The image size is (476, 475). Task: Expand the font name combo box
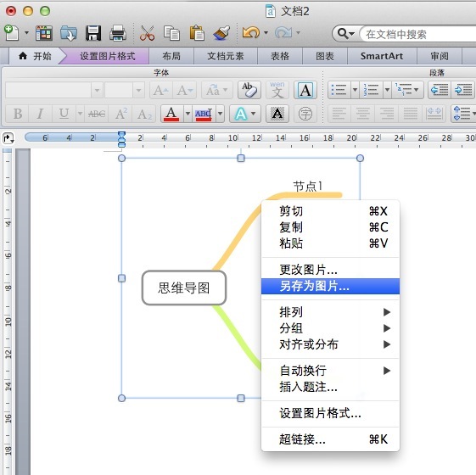point(97,90)
